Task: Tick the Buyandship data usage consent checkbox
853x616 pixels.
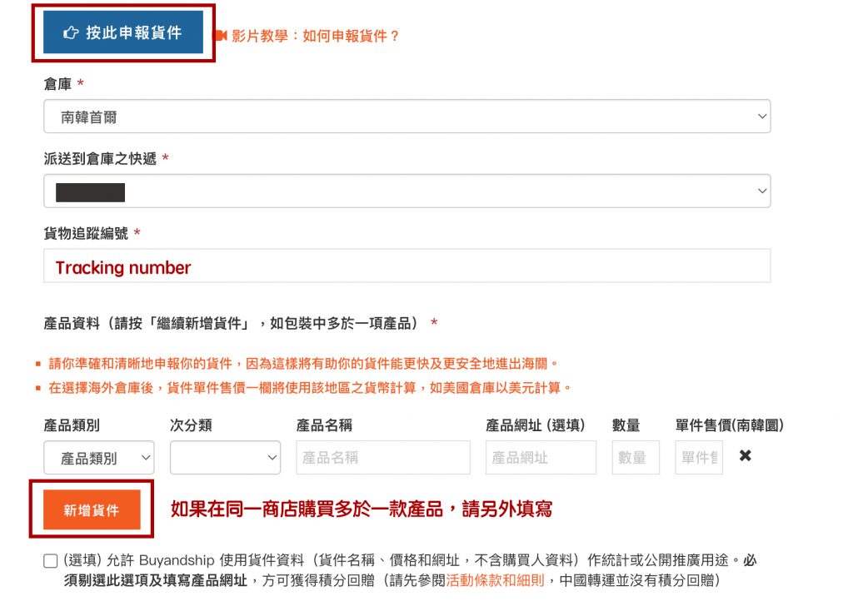Action: point(51,561)
